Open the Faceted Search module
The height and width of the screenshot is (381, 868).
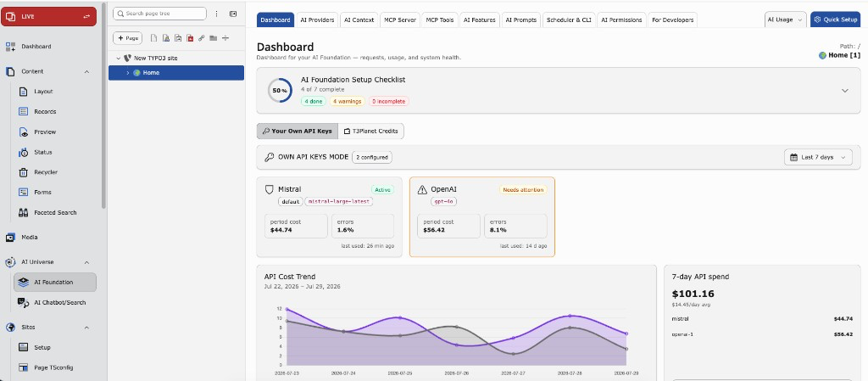(x=54, y=213)
